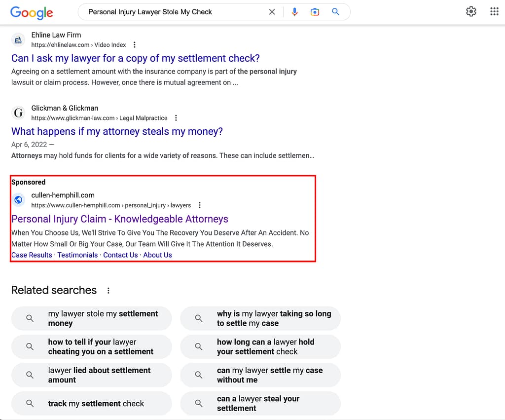505x420 pixels.
Task: Select 'lawyer lied about settlement amount' suggestion
Action: click(91, 375)
